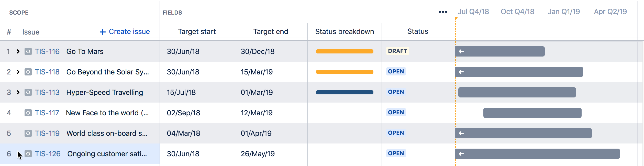Screen dimensions: 644x166
Task: Expand the TIS-118 row chevron
Action: [x=18, y=72]
